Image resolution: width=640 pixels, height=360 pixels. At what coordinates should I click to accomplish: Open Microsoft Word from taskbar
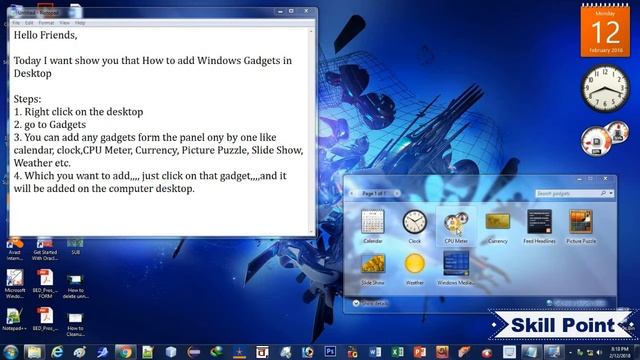click(x=375, y=352)
